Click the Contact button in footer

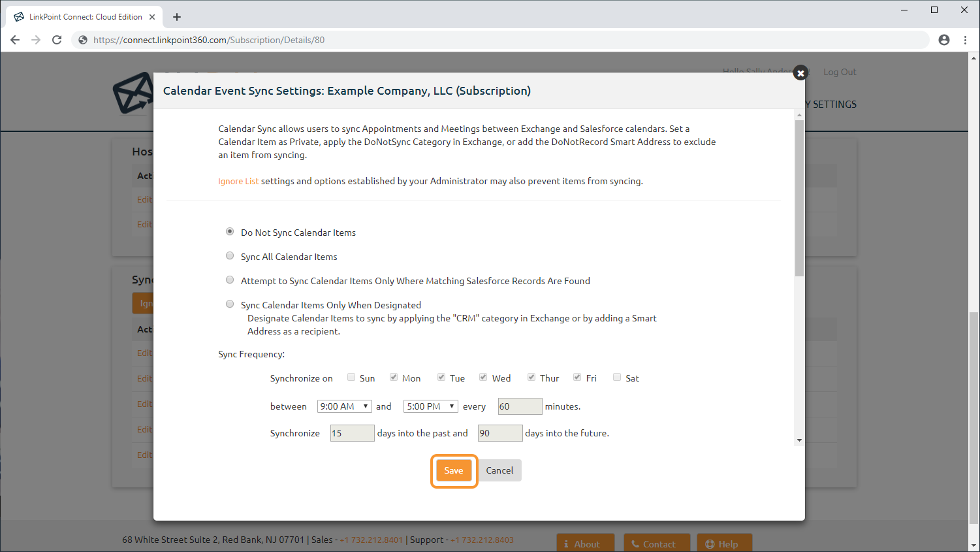[x=657, y=544]
